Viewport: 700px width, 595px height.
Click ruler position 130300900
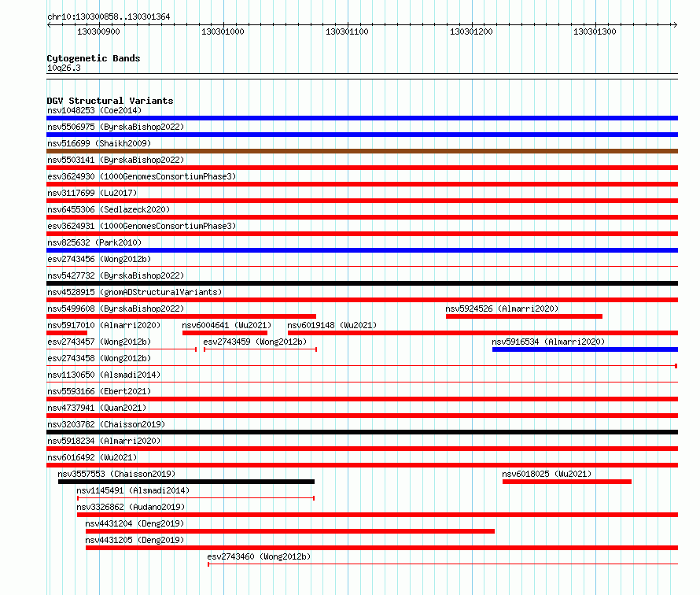98,31
